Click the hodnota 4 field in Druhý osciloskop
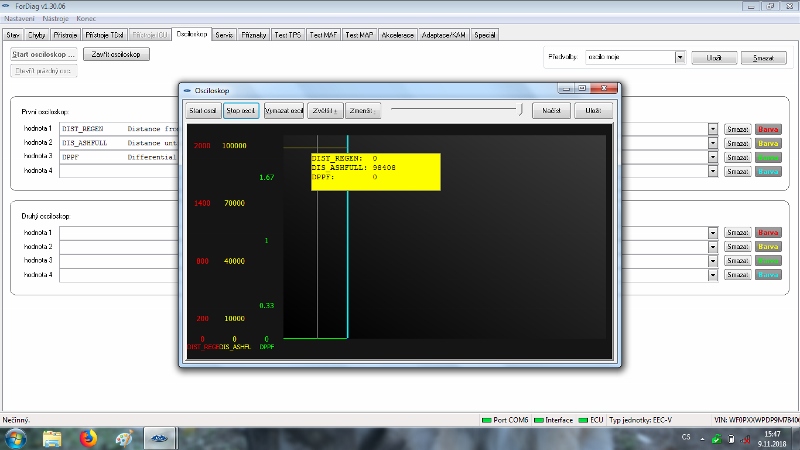 click(383, 274)
